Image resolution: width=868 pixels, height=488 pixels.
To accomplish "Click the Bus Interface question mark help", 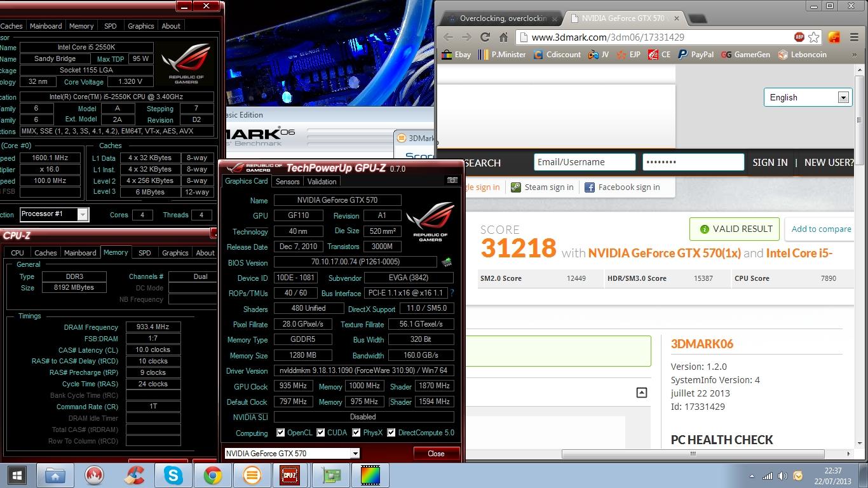I will click(452, 293).
